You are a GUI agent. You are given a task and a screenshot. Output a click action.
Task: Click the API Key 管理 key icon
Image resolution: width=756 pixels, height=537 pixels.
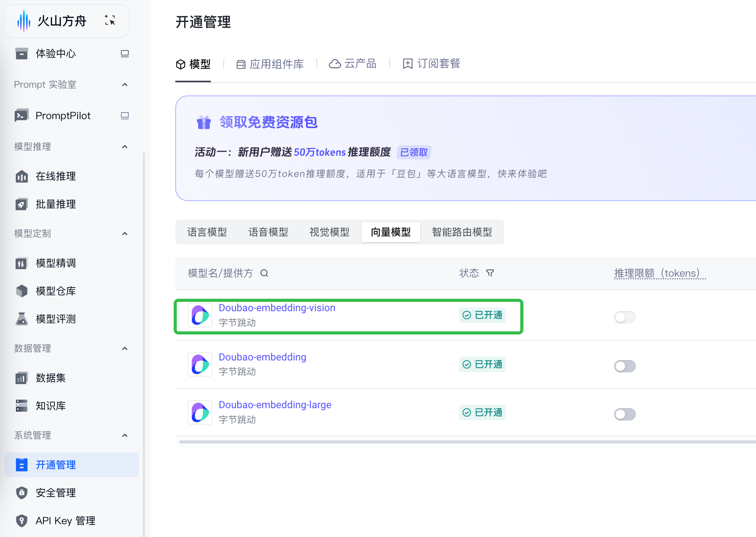pos(21,521)
